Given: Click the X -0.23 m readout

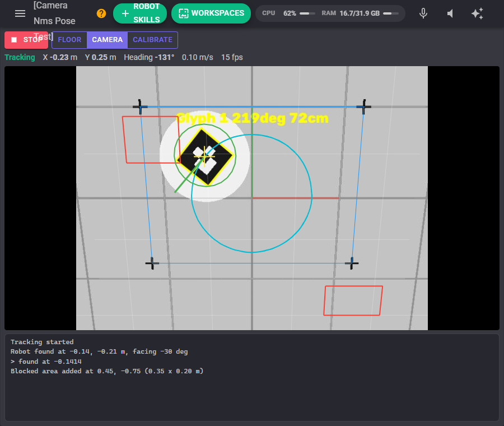Looking at the screenshot, I should point(60,57).
